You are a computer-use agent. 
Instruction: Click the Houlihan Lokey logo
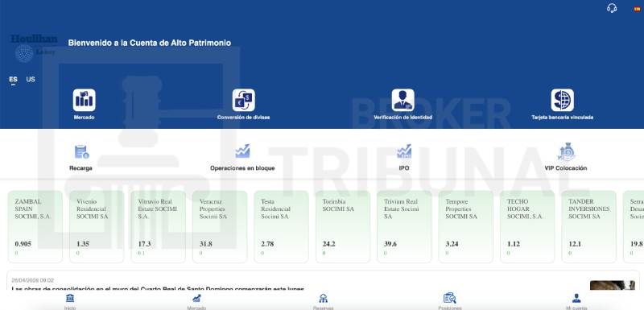[x=34, y=48]
